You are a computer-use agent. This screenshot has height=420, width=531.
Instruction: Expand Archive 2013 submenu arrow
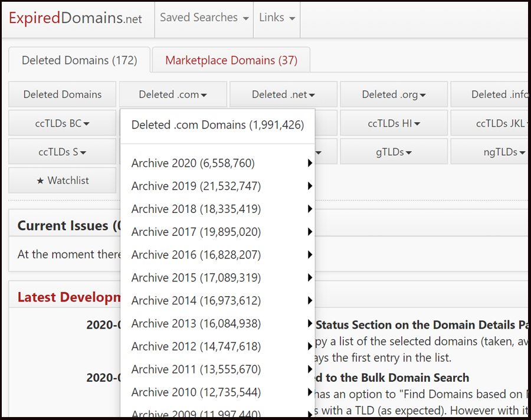point(310,323)
